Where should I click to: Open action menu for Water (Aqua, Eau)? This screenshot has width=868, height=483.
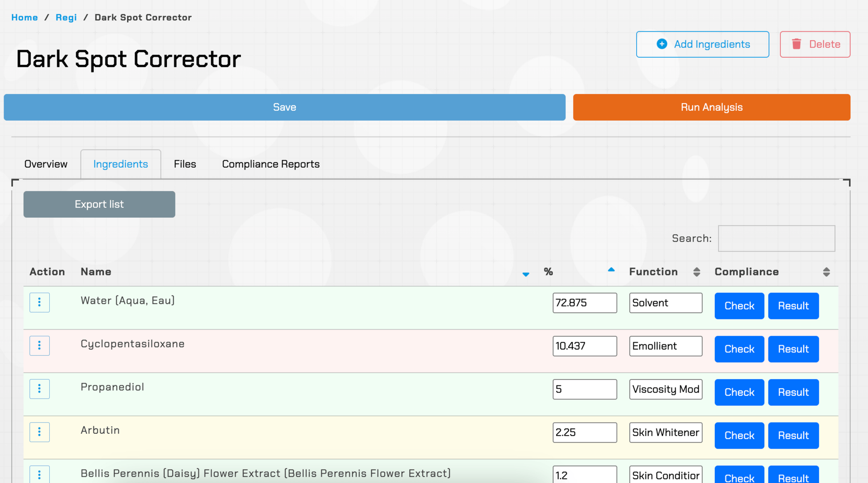pos(39,302)
